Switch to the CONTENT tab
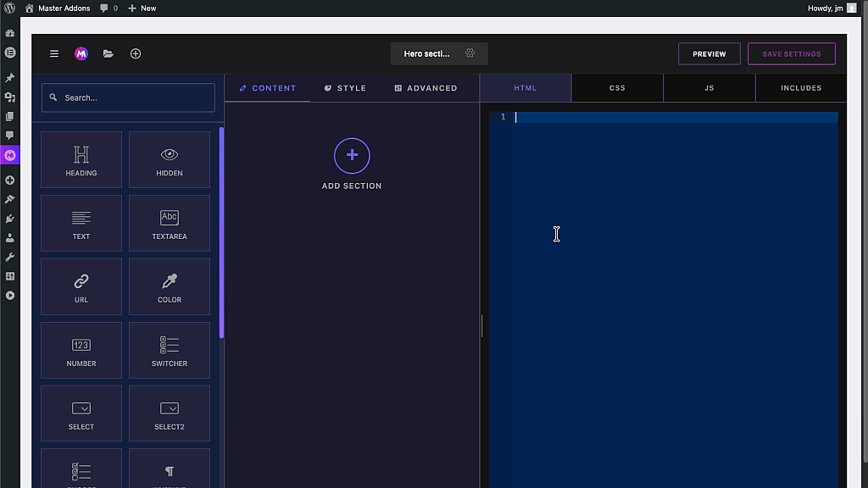The image size is (868, 488). [x=268, y=88]
